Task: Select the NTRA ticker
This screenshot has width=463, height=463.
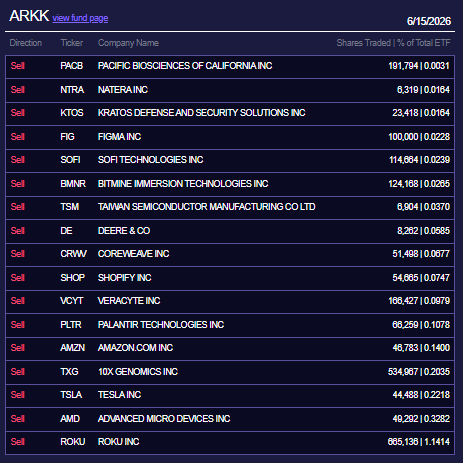Action: tap(72, 90)
